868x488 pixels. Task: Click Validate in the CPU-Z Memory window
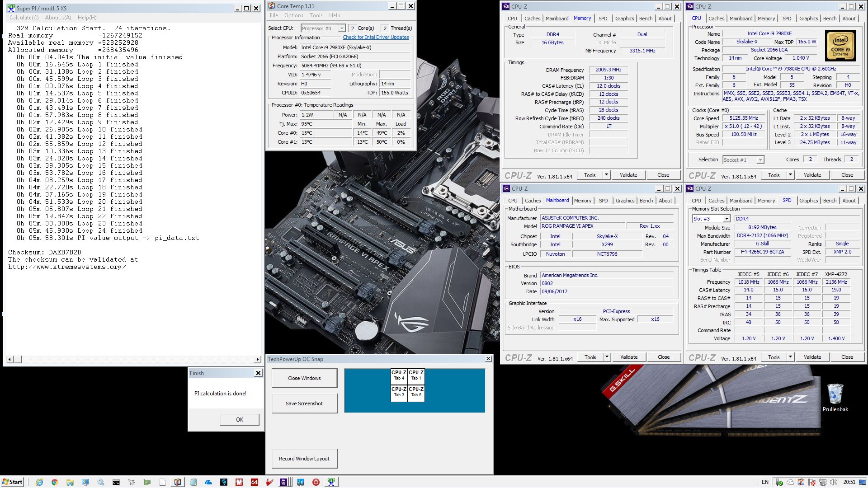[628, 175]
